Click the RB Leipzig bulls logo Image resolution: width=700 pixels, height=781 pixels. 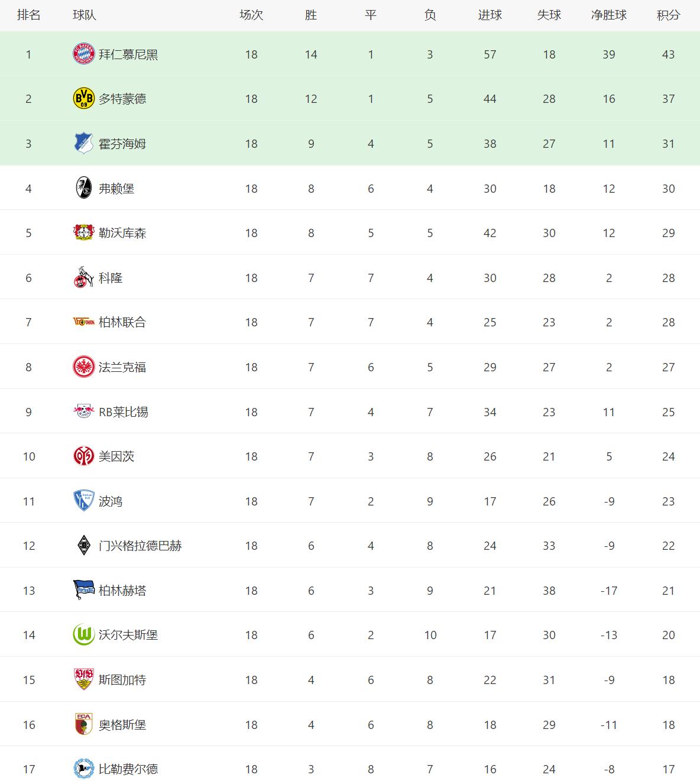(83, 411)
